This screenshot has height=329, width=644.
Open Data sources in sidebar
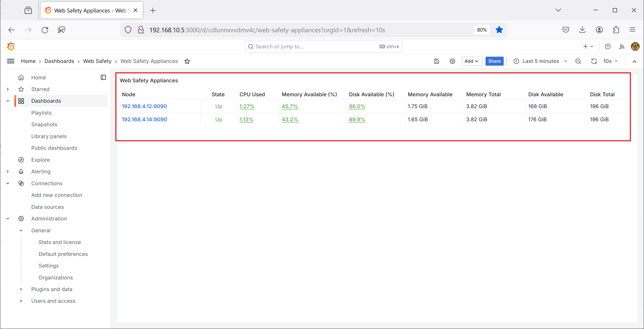(x=47, y=207)
